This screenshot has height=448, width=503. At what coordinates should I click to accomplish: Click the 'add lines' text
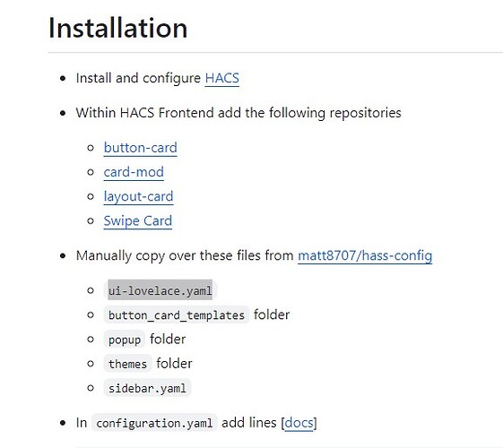[249, 423]
